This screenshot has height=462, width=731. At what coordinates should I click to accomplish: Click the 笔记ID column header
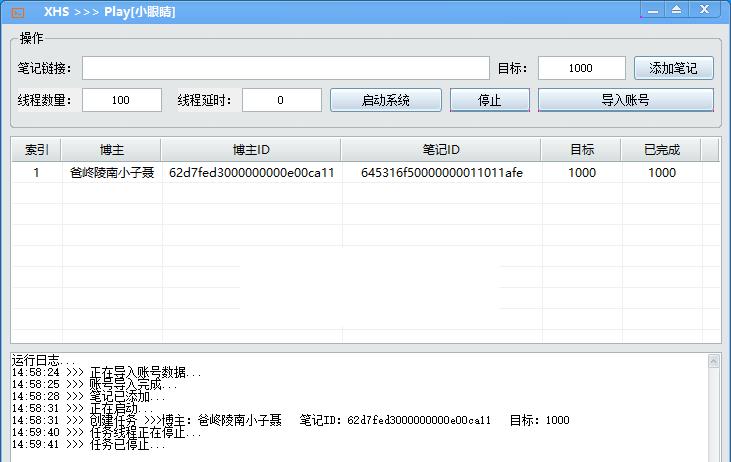pyautogui.click(x=440, y=149)
